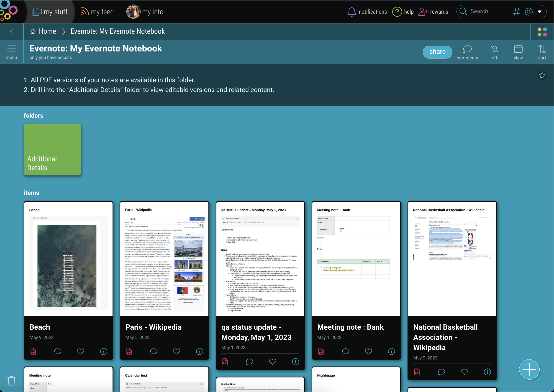Screen dimensions: 554x392
Task: Open my info profile tab
Action: [x=145, y=12]
